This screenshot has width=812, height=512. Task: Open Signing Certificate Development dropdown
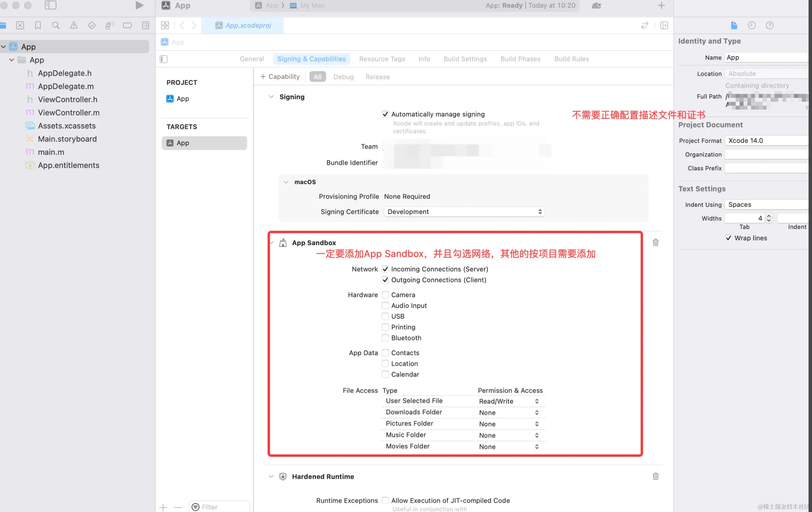[464, 211]
